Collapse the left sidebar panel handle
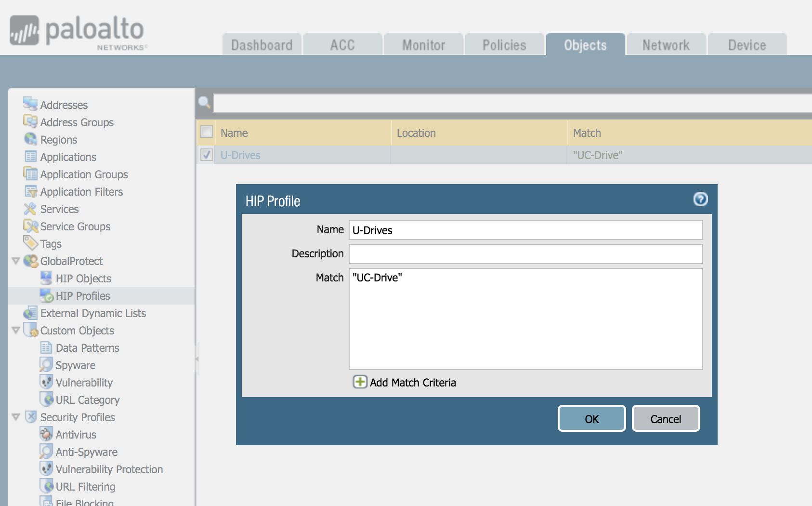 point(196,359)
